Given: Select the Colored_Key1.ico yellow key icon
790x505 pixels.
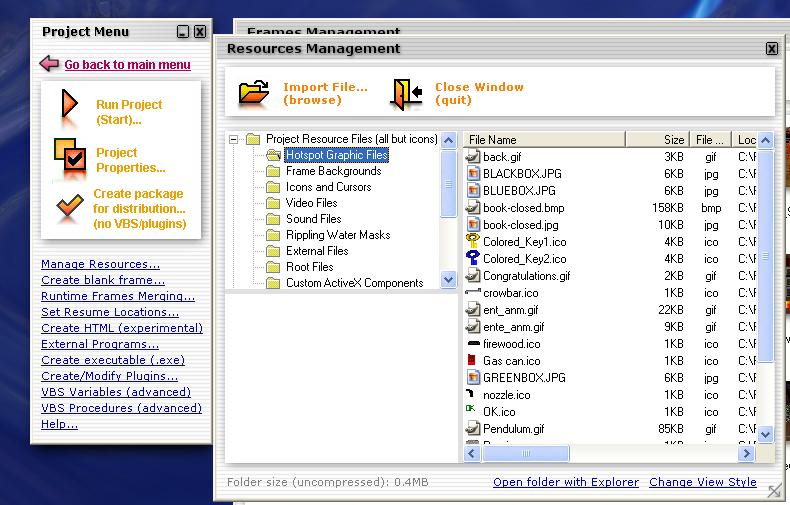Looking at the screenshot, I should click(x=473, y=241).
